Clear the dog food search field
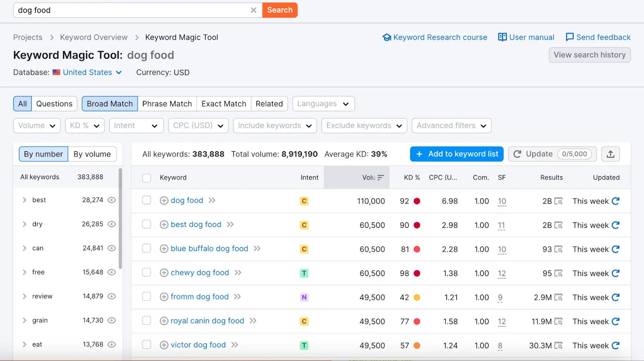This screenshot has width=644, height=361. point(254,10)
